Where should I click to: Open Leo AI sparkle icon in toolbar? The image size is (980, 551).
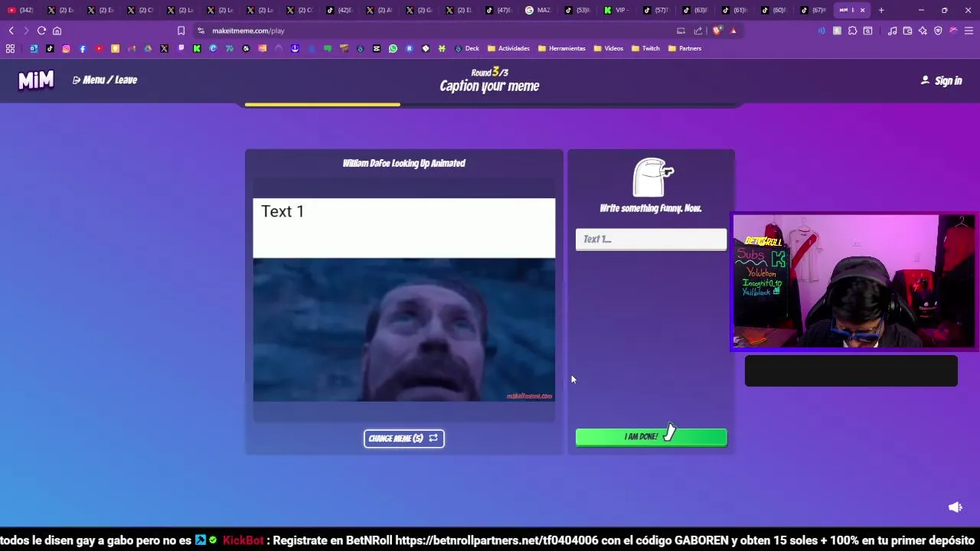click(923, 31)
